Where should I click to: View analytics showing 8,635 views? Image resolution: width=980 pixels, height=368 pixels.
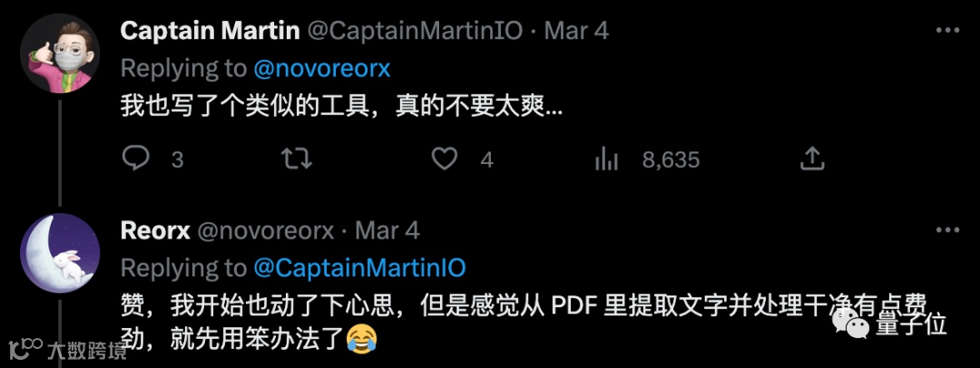click(x=647, y=160)
